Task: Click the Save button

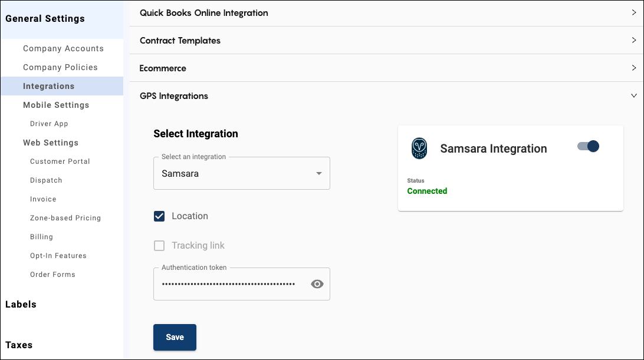Action: point(175,337)
